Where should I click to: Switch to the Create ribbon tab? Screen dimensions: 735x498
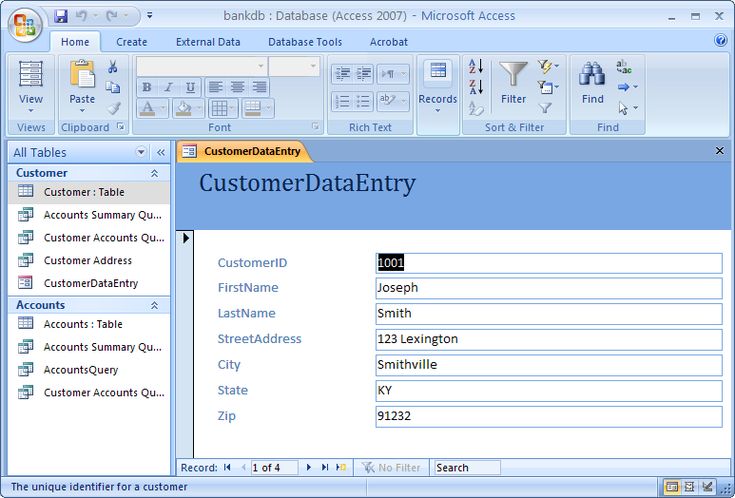(x=131, y=42)
